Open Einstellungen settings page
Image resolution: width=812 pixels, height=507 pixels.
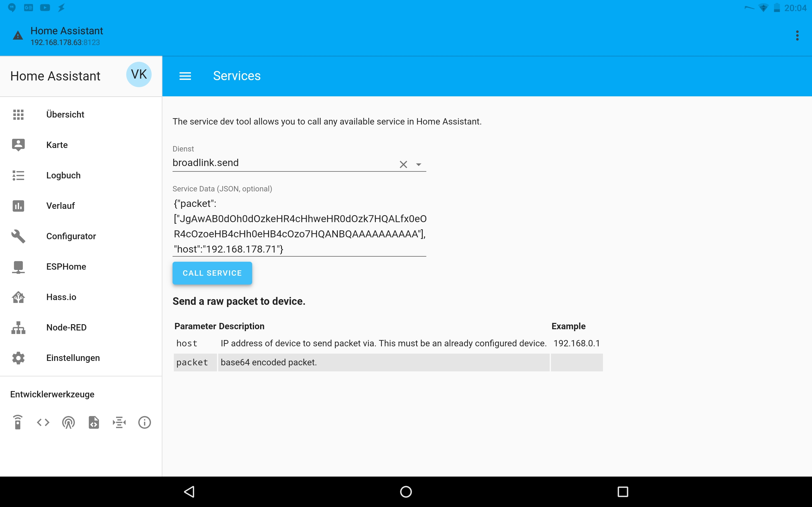tap(73, 358)
